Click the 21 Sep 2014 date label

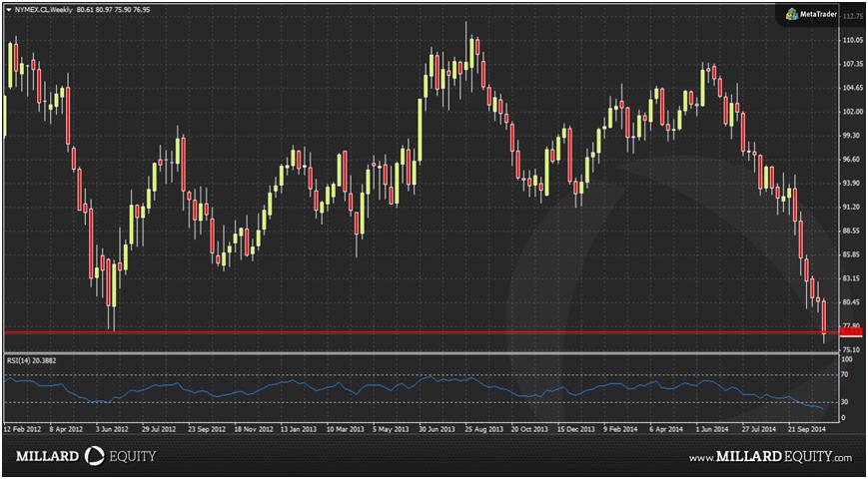tap(806, 429)
